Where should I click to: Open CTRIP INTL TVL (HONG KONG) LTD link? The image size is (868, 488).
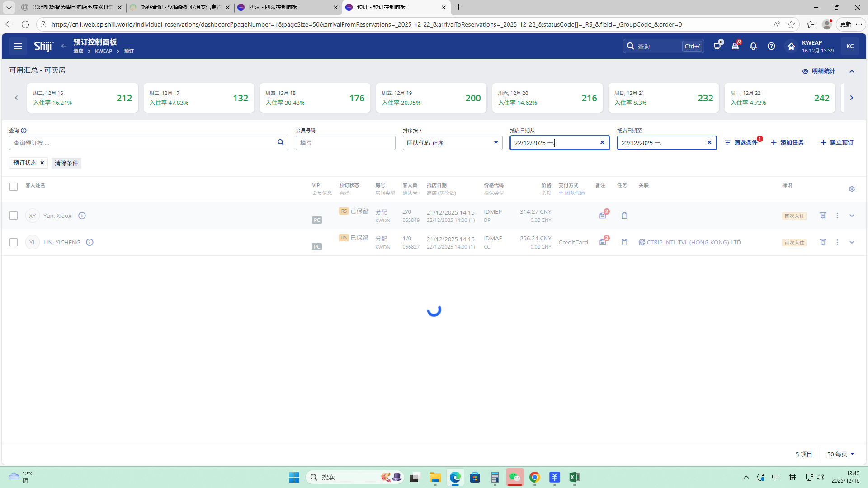pos(693,242)
